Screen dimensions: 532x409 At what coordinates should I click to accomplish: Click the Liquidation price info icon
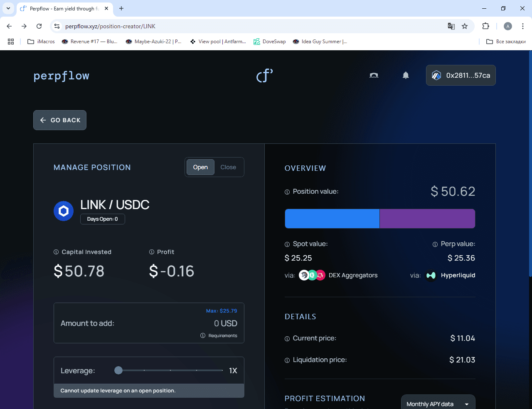287,360
